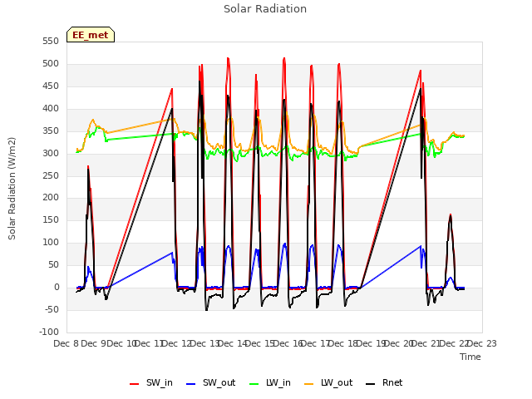Click the 350 y-axis tick value
This screenshot has width=532, height=399.
[51, 131]
